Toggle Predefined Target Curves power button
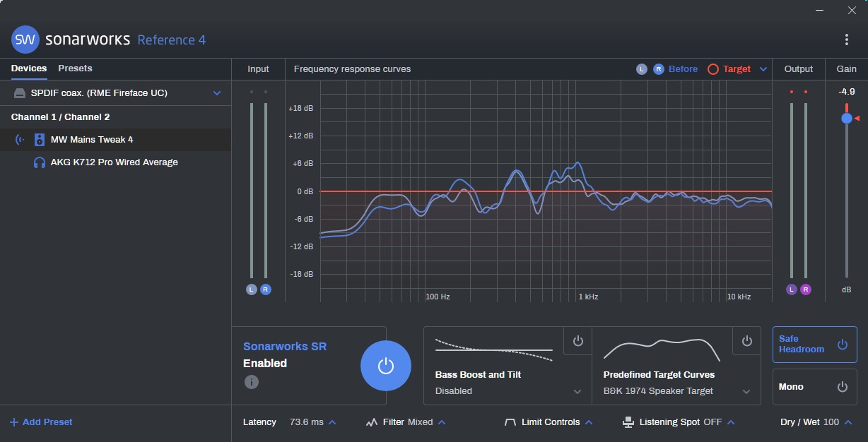This screenshot has height=442, width=868. click(746, 341)
